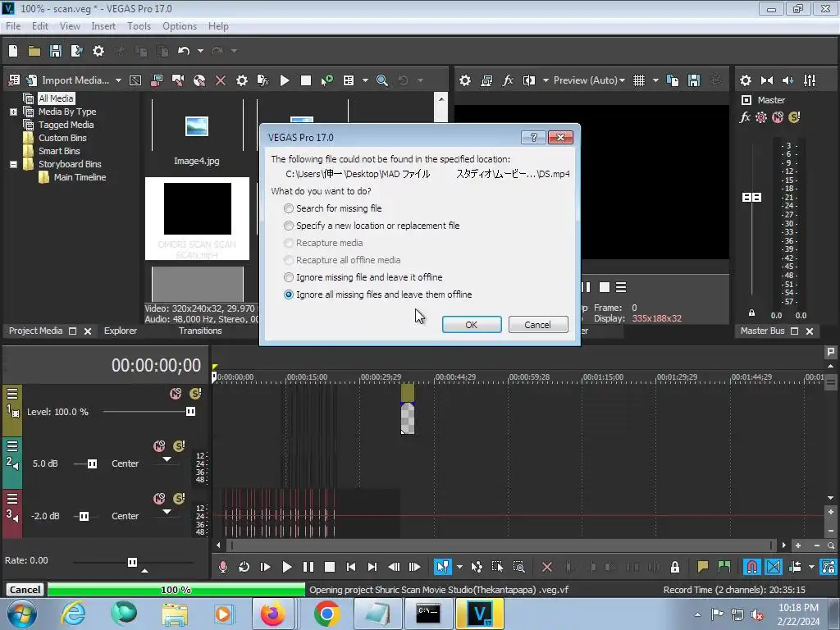The width and height of the screenshot is (840, 630).
Task: Undo the last action
Action: [x=184, y=51]
